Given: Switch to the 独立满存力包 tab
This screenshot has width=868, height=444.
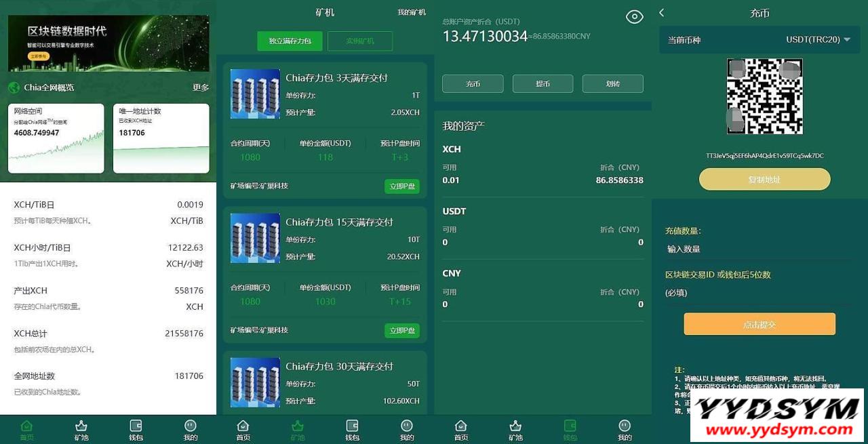Looking at the screenshot, I should point(290,41).
